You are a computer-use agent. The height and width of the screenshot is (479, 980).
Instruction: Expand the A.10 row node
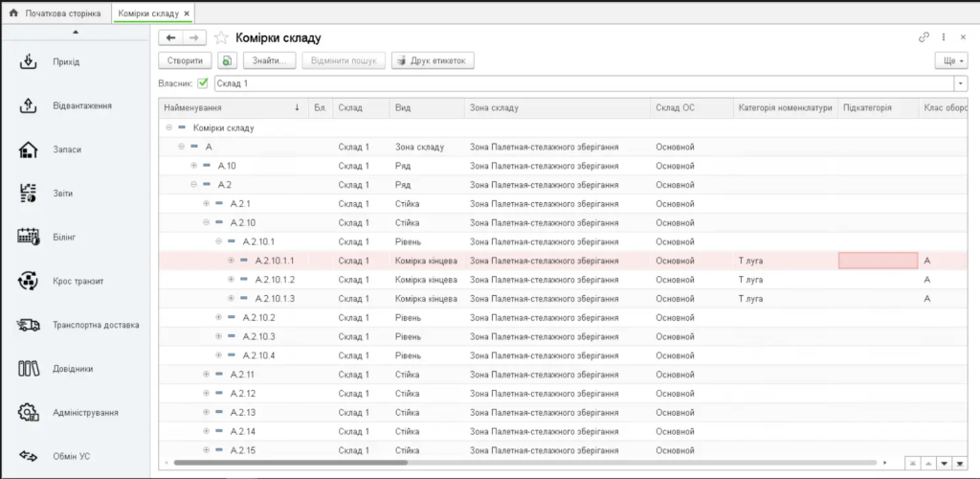193,166
